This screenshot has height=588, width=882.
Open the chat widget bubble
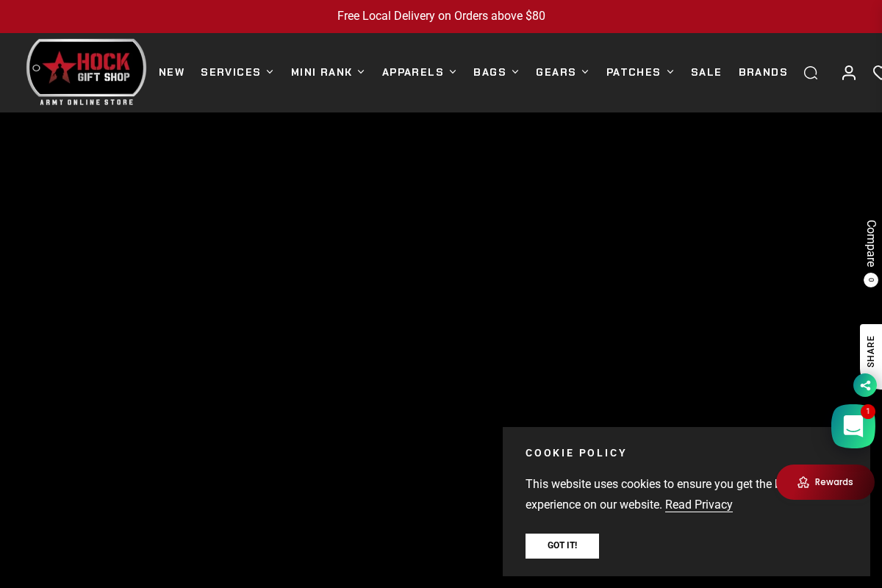point(853,426)
